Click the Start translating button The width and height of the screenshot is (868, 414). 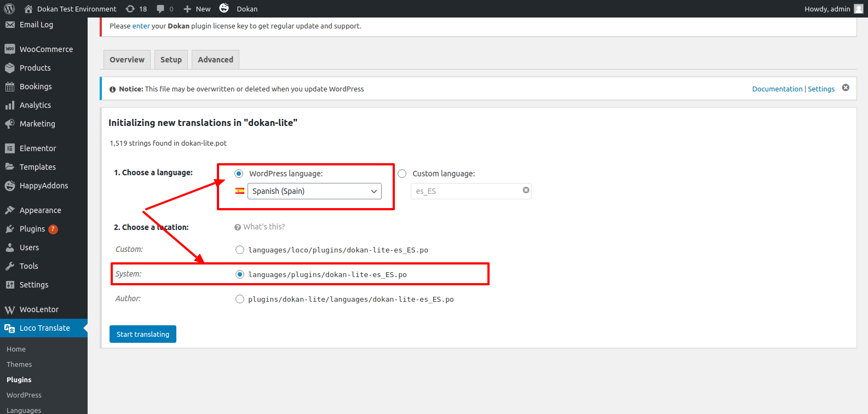pos(143,334)
